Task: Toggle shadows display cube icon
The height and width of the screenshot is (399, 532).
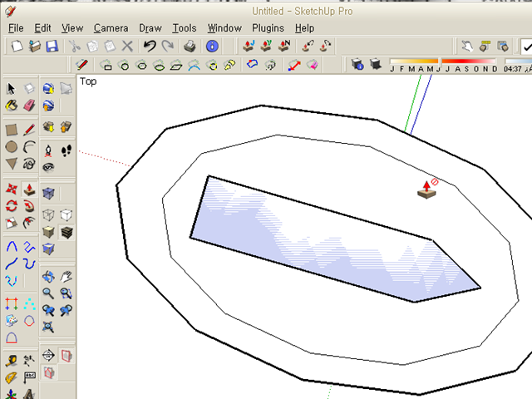Action: tap(376, 64)
